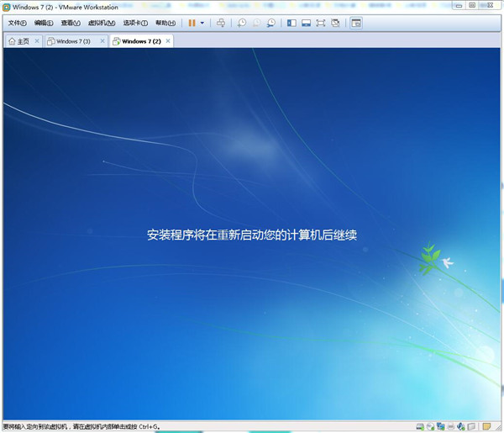Maximize the VMware Workstation window
504x433 pixels.
coord(472,6)
